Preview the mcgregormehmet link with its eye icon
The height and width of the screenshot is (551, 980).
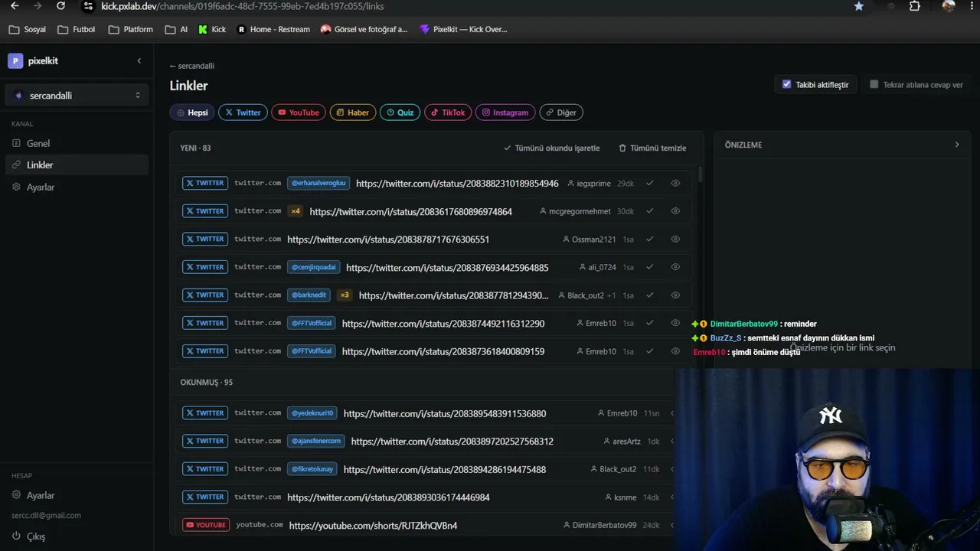(675, 211)
